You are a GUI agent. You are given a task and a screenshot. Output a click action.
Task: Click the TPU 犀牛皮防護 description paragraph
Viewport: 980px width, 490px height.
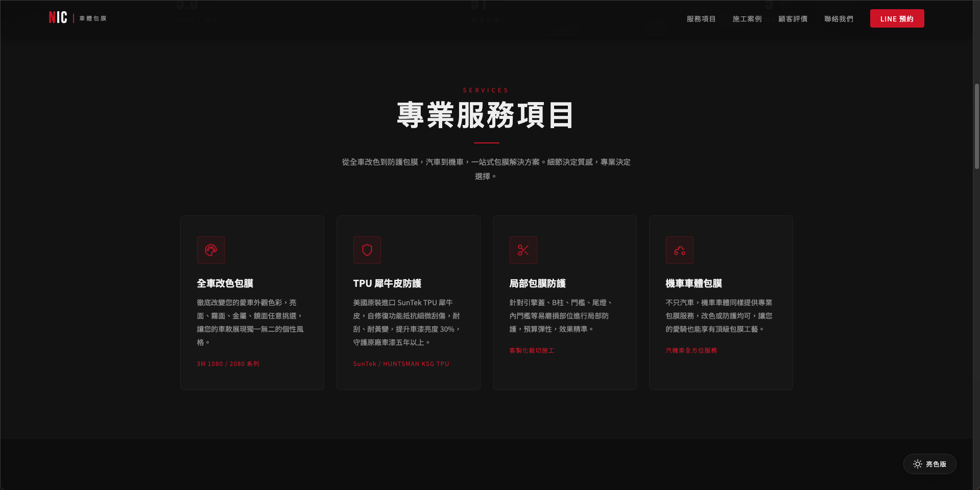pyautogui.click(x=407, y=323)
